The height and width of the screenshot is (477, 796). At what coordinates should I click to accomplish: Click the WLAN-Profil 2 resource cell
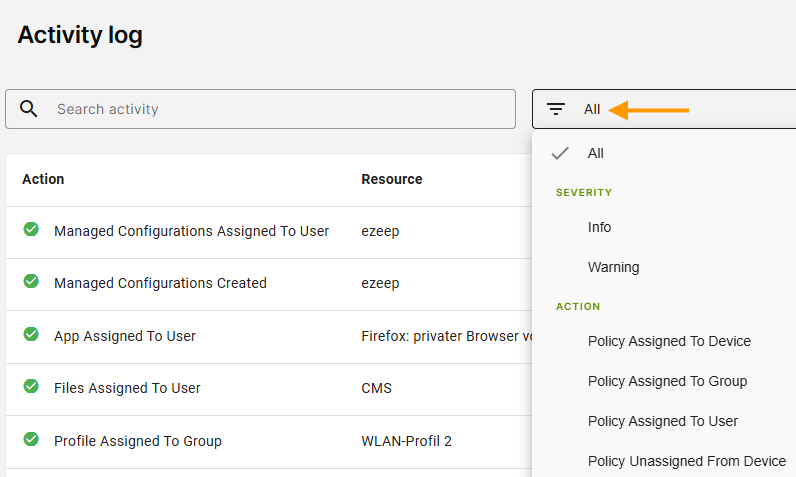click(x=406, y=441)
